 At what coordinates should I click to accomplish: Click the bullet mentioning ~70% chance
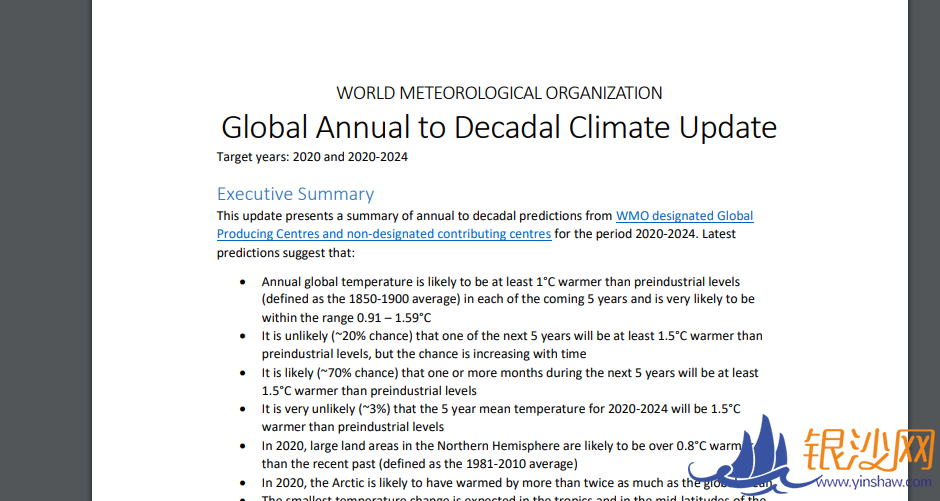click(x=510, y=373)
